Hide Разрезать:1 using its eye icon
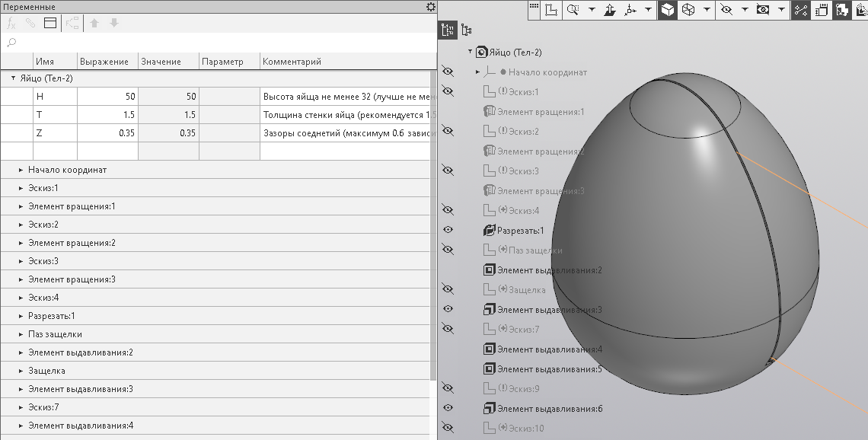This screenshot has width=868, height=440. (x=448, y=230)
